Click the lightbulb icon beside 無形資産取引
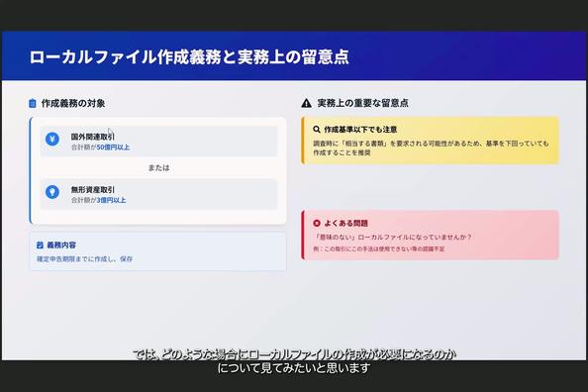Image resolution: width=588 pixels, height=392 pixels. coord(52,192)
